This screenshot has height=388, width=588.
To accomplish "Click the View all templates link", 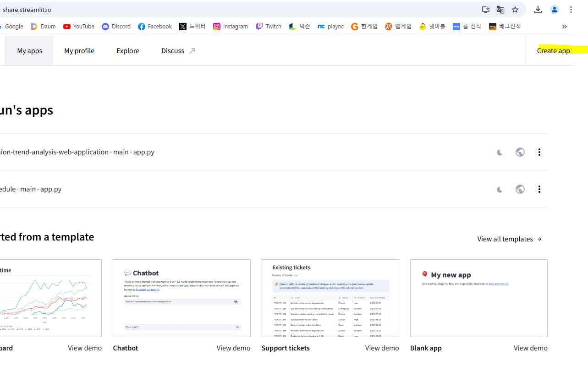I will tap(510, 239).
